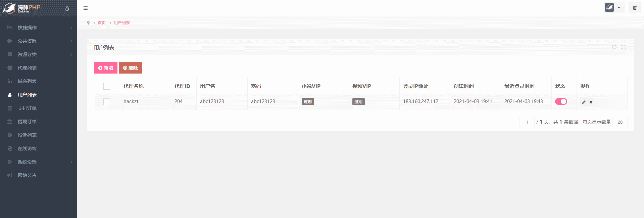Click 用户列表 breadcrumb link

tap(122, 23)
